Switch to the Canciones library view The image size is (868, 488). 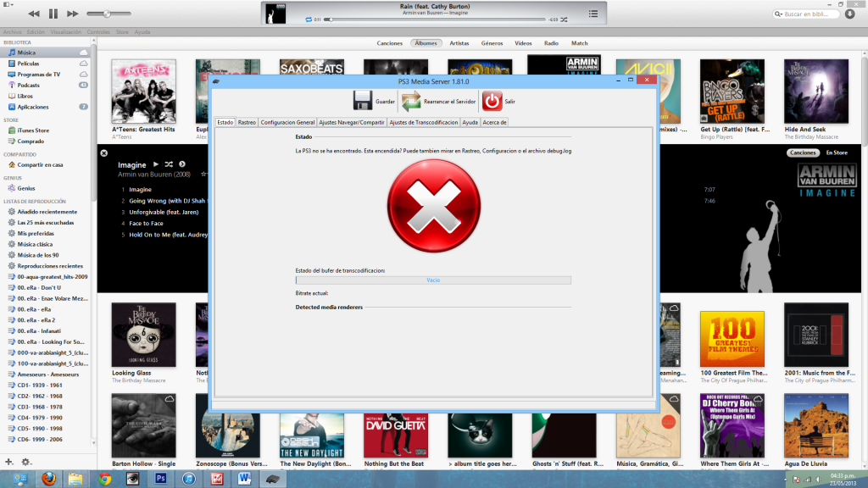click(x=390, y=43)
